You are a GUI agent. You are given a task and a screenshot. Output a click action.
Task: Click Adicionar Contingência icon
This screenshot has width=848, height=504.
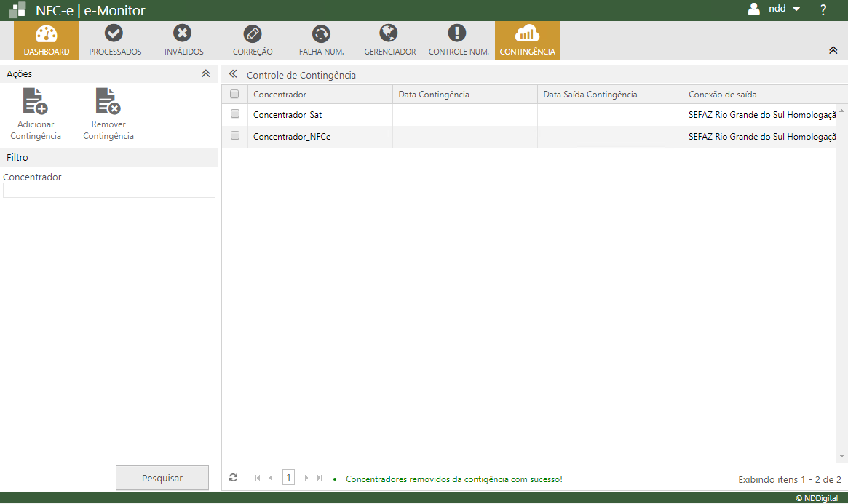(36, 101)
